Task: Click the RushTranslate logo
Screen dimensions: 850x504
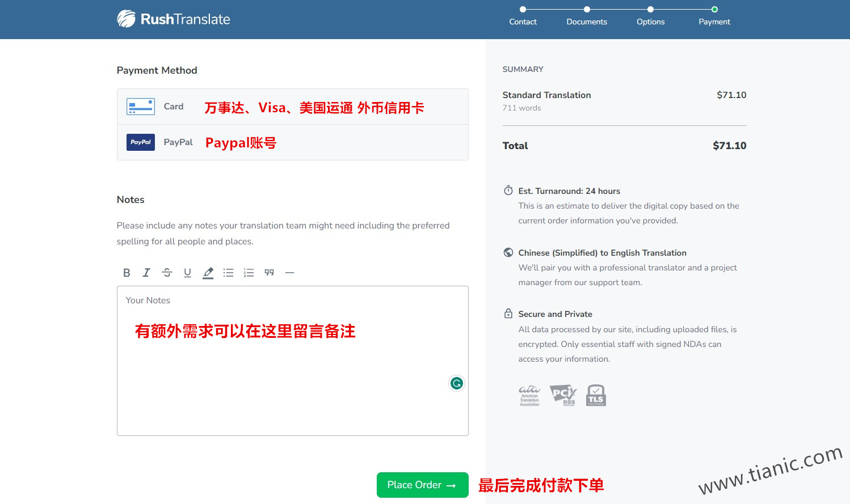Action: click(x=174, y=19)
